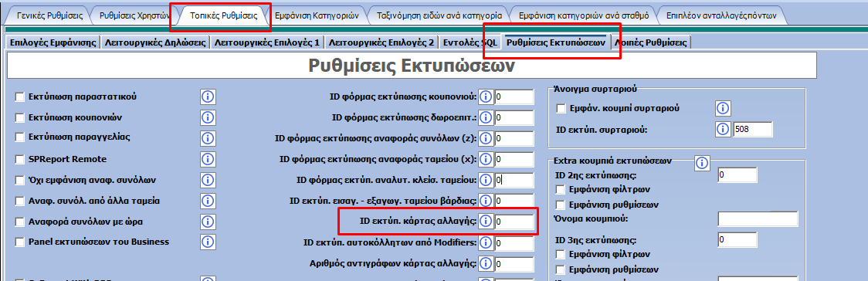Image resolution: width=868 pixels, height=281 pixels.
Task: Focus ID εκτύπ. συρταριού field showing 508
Action: coord(752,130)
